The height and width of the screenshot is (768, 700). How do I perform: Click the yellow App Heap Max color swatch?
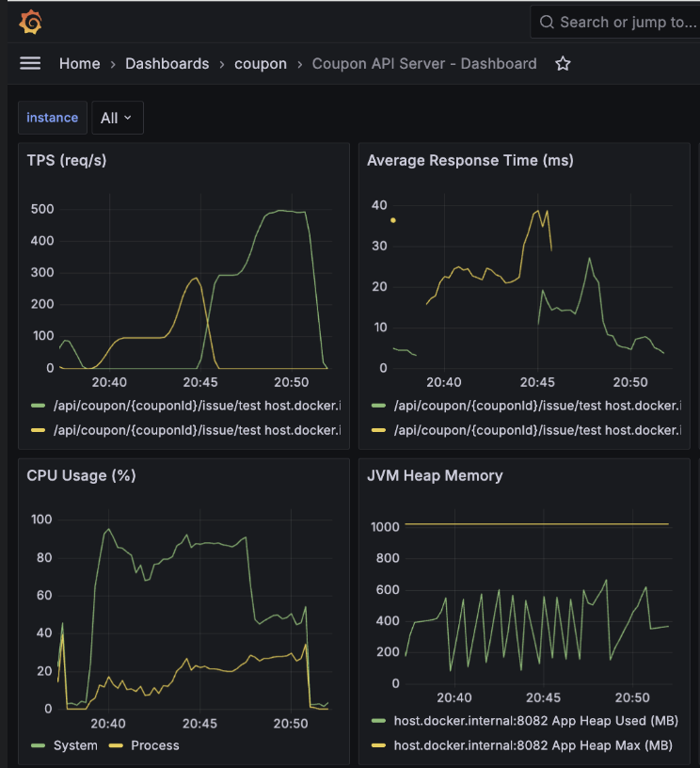(x=379, y=745)
